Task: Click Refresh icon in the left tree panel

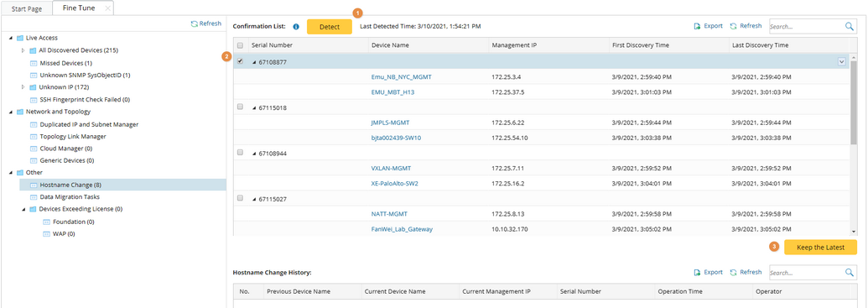Action: click(195, 23)
